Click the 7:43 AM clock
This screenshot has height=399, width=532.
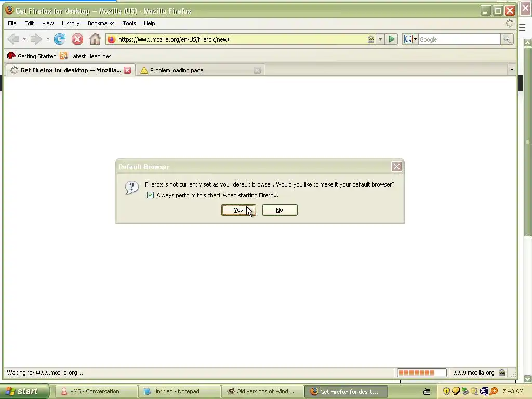(x=513, y=391)
